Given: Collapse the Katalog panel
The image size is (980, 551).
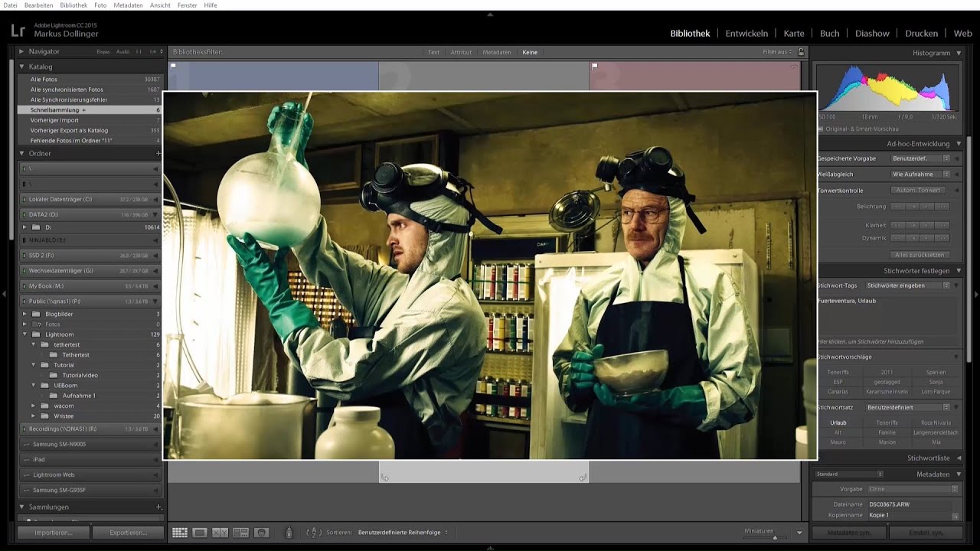Looking at the screenshot, I should pyautogui.click(x=21, y=67).
